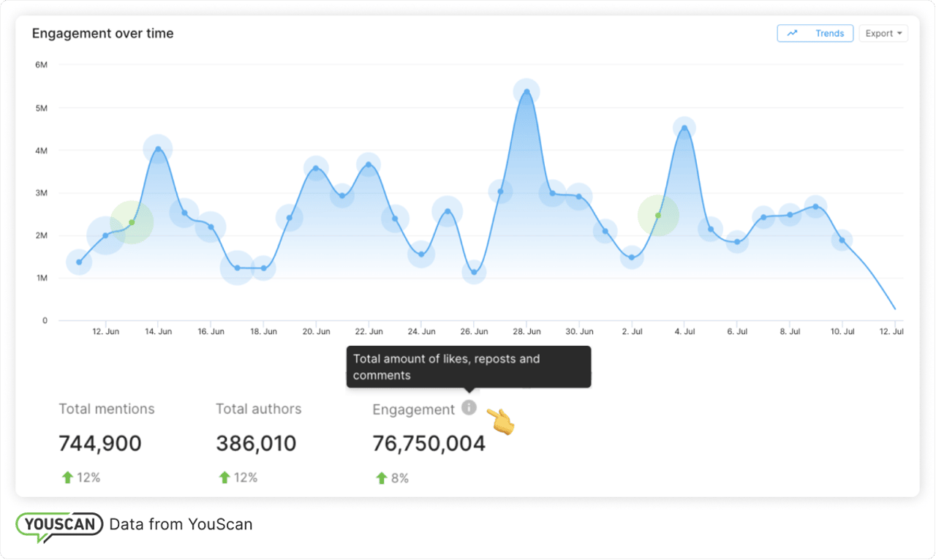Select the Trends view button
Screen dimensions: 936x560
815,33
